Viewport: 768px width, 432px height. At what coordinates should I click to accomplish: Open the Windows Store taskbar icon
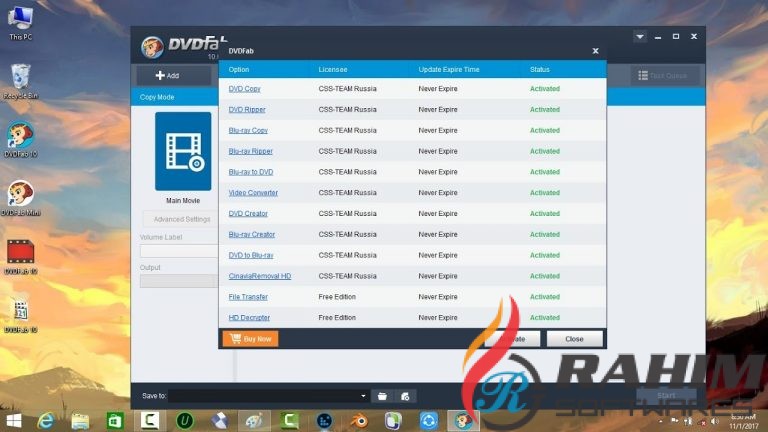[115, 421]
